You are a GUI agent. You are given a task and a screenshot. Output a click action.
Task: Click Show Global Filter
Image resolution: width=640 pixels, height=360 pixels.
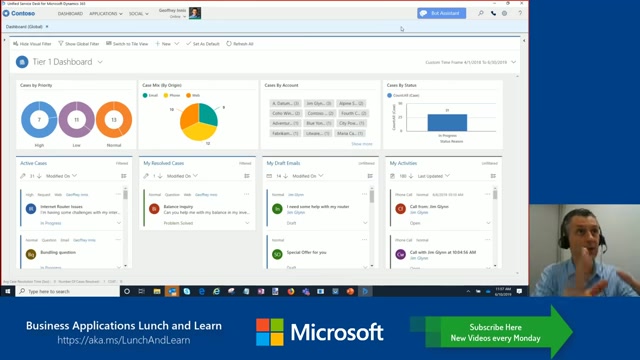pos(78,44)
